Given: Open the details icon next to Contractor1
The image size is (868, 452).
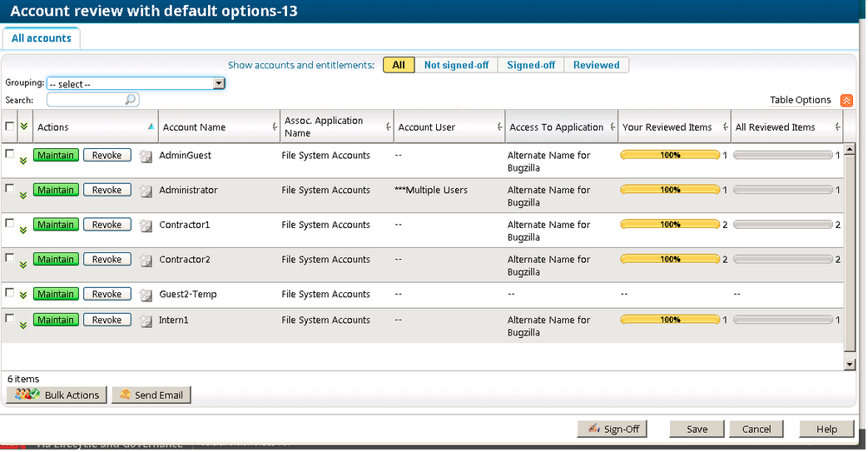Looking at the screenshot, I should coord(146,226).
